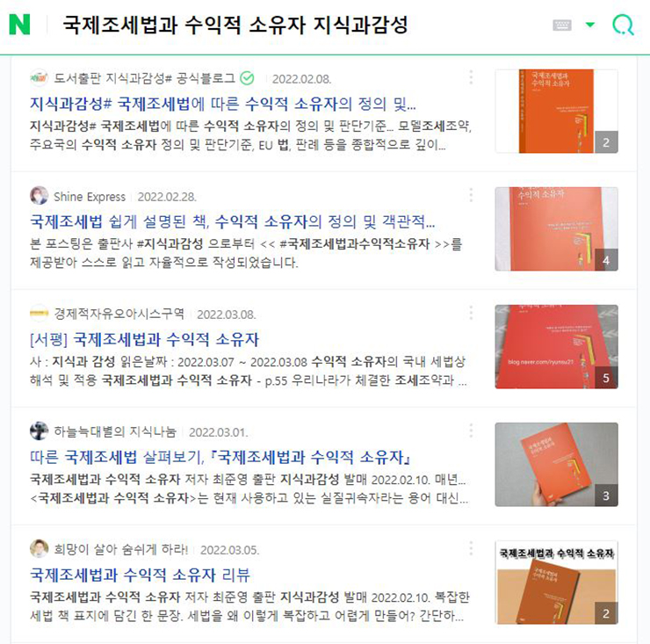
Task: Click the Shine Express profile avatar
Action: point(39,196)
